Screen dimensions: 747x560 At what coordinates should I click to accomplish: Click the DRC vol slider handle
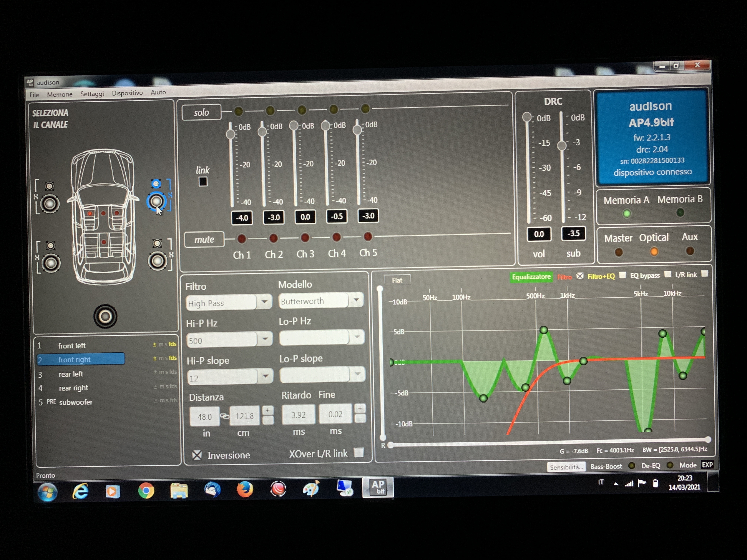[x=527, y=117]
